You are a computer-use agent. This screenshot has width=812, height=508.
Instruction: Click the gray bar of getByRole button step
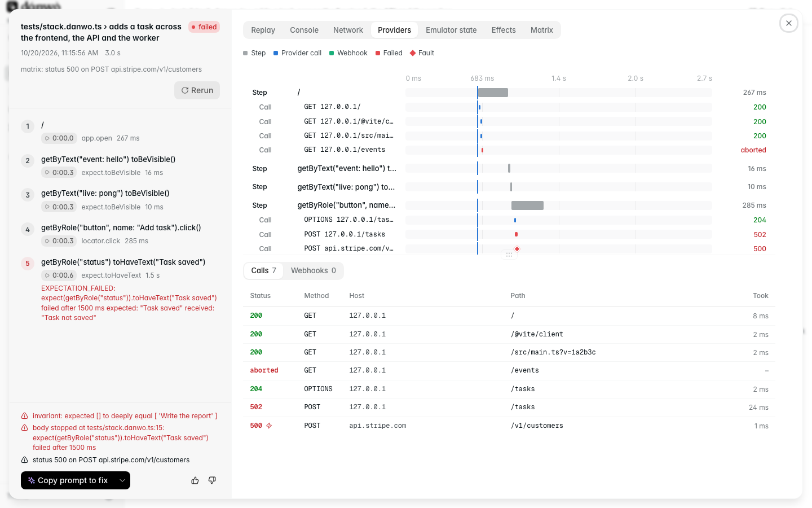pyautogui.click(x=527, y=205)
